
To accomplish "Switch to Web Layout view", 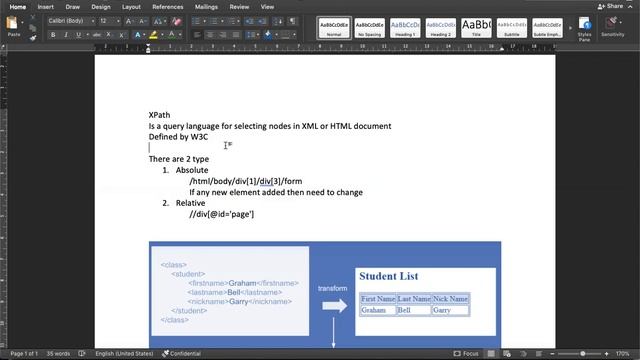I will coord(507,353).
